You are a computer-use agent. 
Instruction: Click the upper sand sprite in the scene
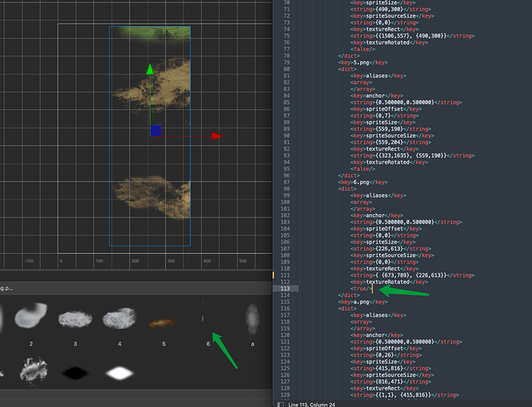click(x=152, y=84)
